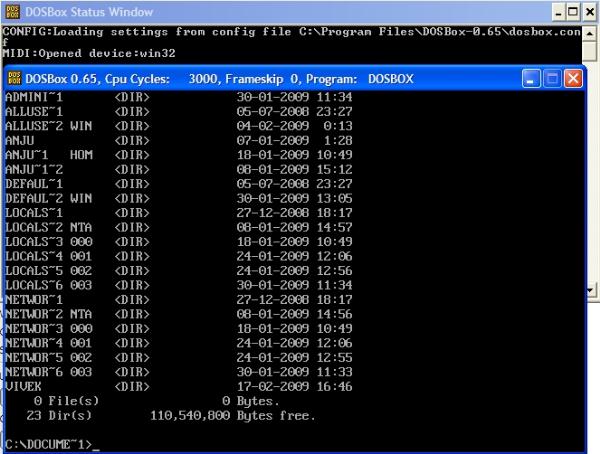Click the LOCALS~1 directory name
This screenshot has height=454, width=600.
click(34, 213)
